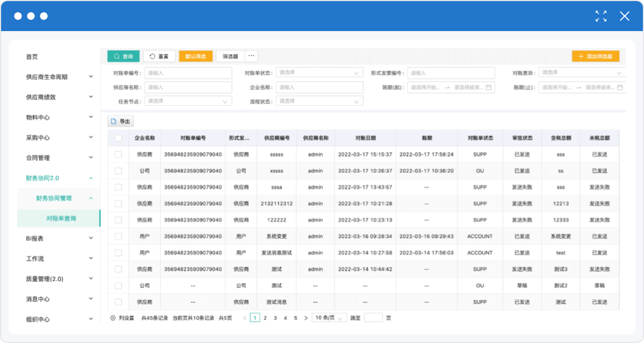Viewport: 644px width, 343px height.
Task: Click the more options ellipsis beside 筛选器
Action: (x=251, y=56)
